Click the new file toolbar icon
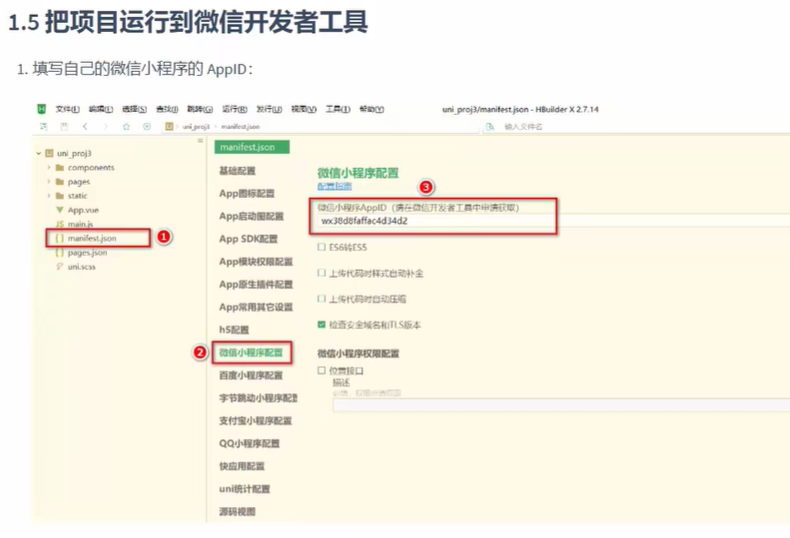 click(x=44, y=126)
